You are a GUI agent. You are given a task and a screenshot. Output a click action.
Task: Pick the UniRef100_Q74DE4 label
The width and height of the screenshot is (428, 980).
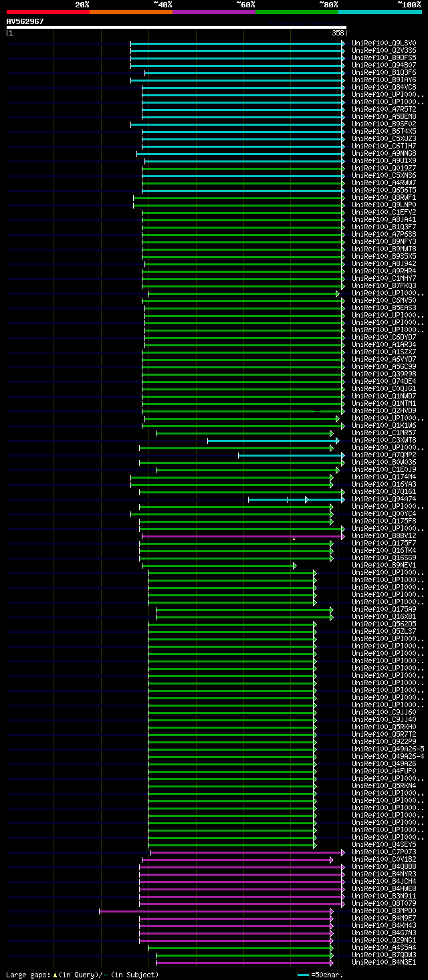pos(384,382)
